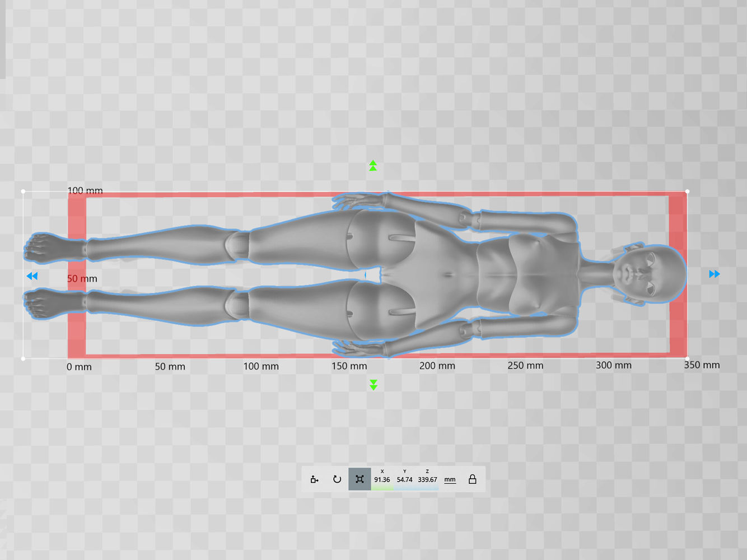Click the blue right scale arrow handle
The width and height of the screenshot is (747, 560).
point(715,274)
